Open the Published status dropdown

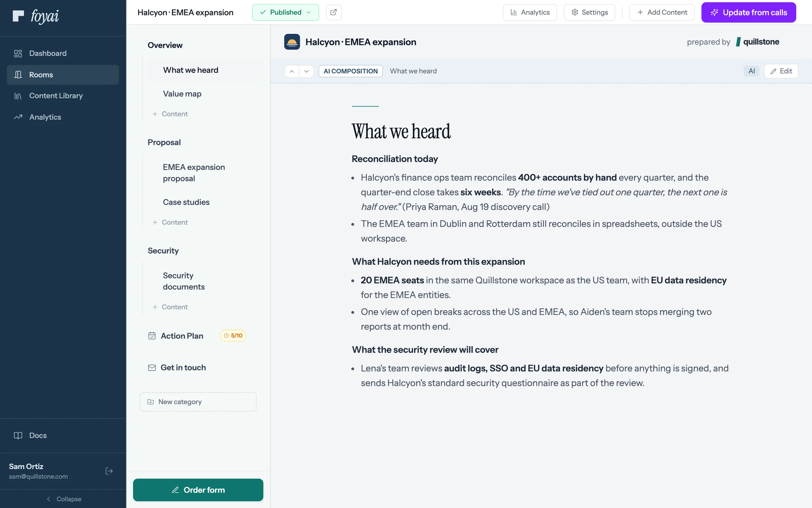[x=286, y=12]
